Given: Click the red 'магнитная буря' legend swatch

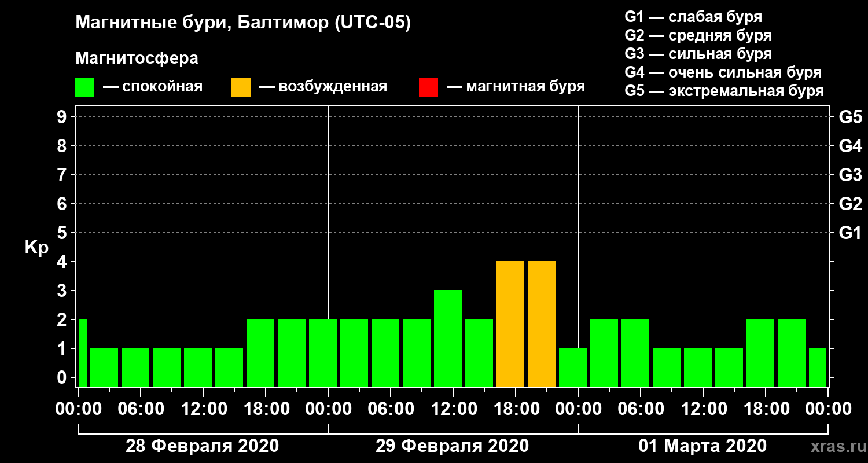Looking at the screenshot, I should coord(428,87).
